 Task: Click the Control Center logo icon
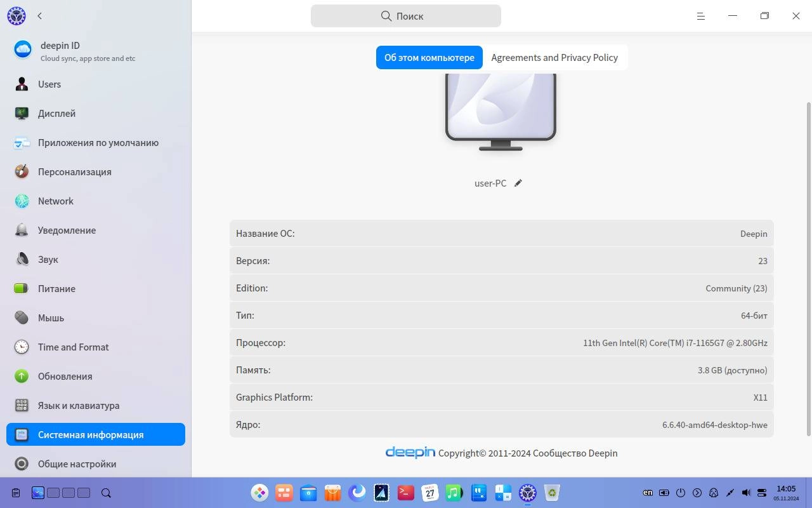(x=16, y=16)
